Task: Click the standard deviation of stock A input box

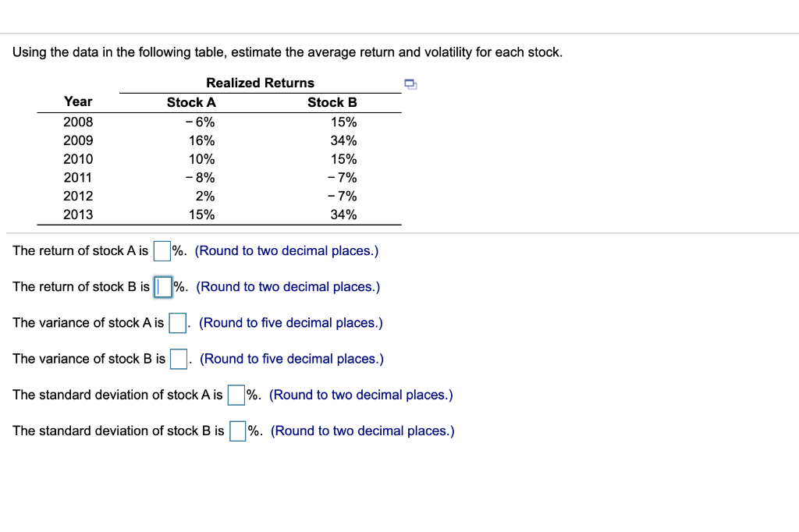Action: (x=235, y=394)
